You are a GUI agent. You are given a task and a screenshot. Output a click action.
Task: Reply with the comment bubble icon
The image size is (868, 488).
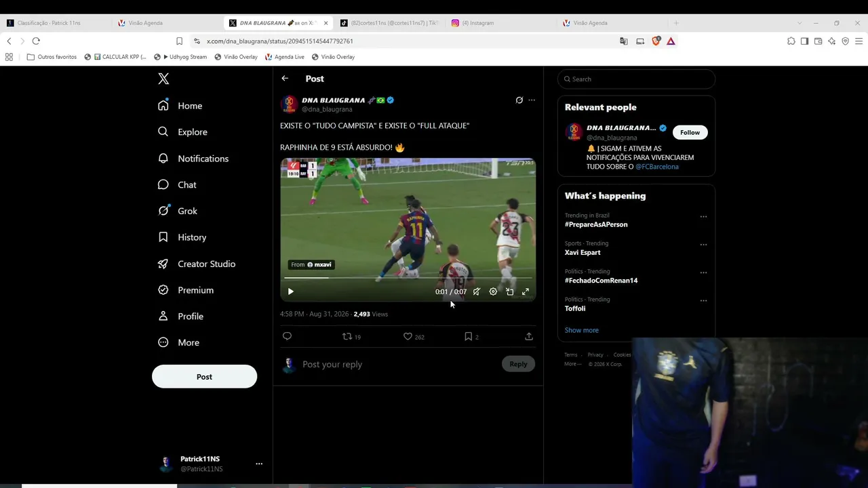(287, 336)
